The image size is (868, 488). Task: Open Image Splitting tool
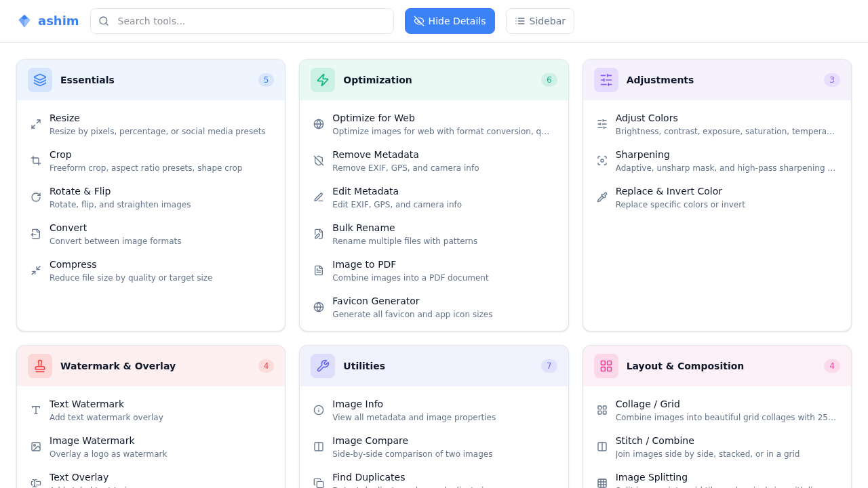[717, 478]
